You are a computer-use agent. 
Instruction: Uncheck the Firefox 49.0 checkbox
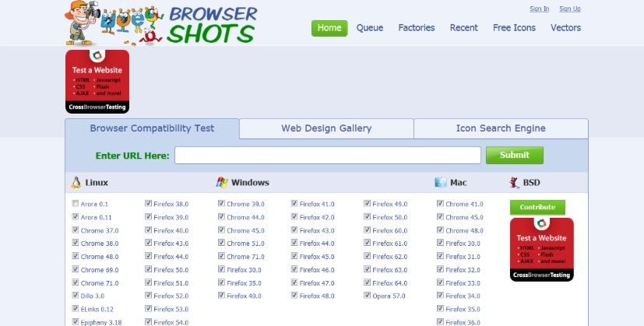click(x=368, y=203)
